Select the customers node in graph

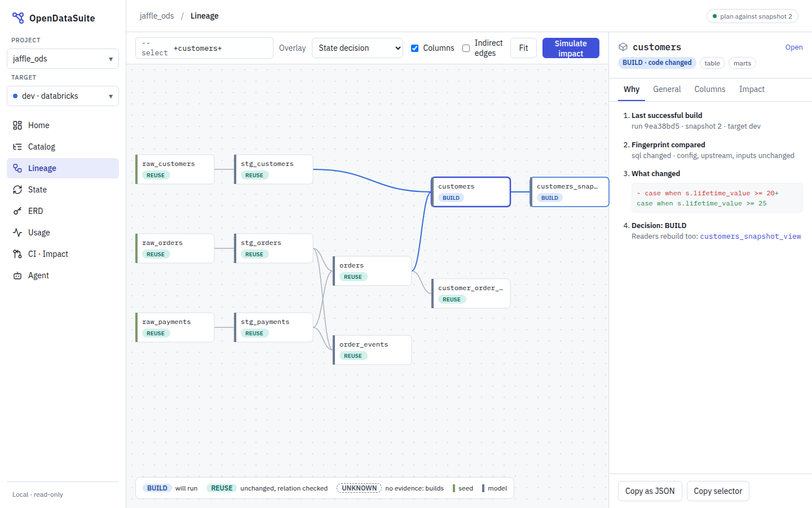471,192
